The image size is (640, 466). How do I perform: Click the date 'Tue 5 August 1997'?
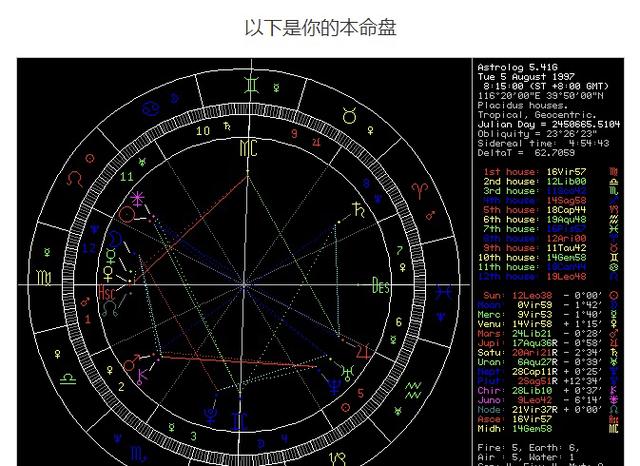point(526,77)
